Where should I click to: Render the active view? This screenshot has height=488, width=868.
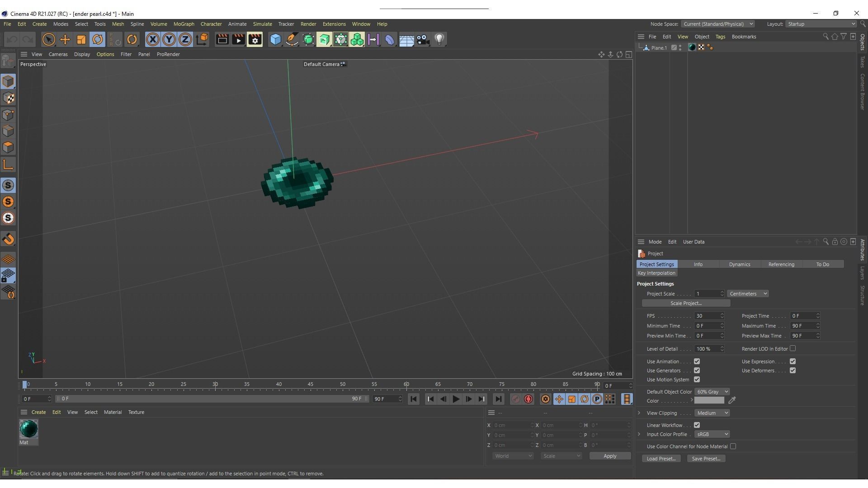coord(222,40)
